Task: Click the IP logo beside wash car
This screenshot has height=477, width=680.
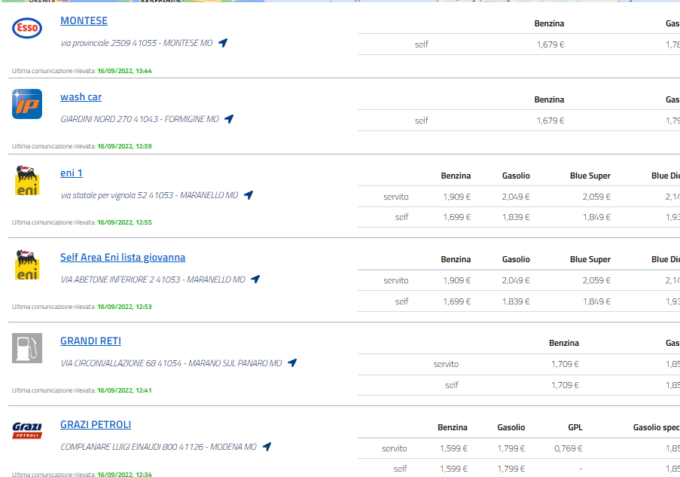Action: tap(27, 104)
